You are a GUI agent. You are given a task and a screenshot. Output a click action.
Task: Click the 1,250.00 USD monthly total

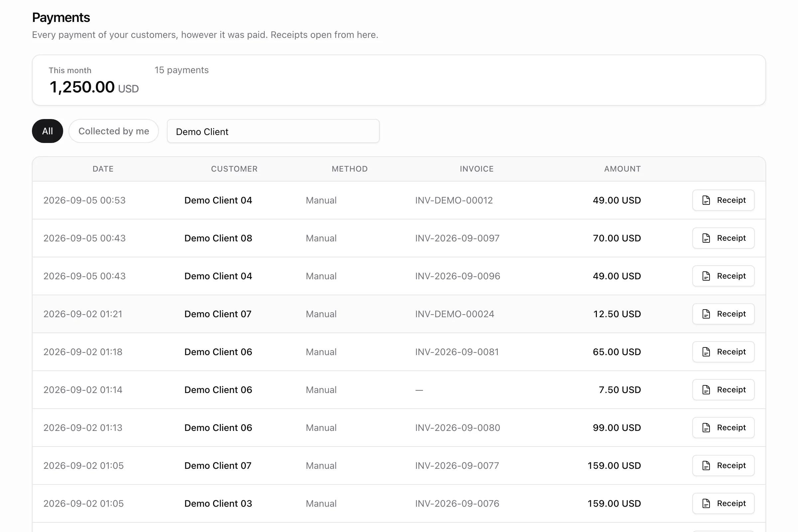coord(94,87)
